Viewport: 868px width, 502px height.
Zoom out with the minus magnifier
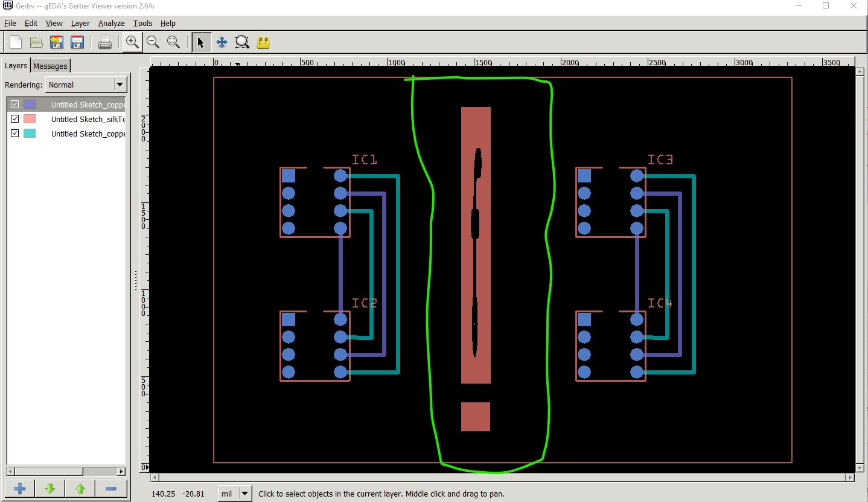[x=153, y=42]
